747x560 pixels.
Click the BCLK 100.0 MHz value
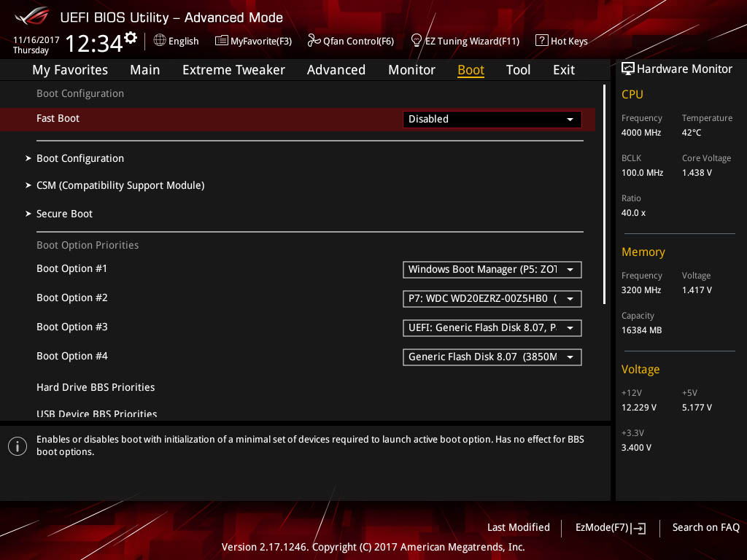point(642,172)
